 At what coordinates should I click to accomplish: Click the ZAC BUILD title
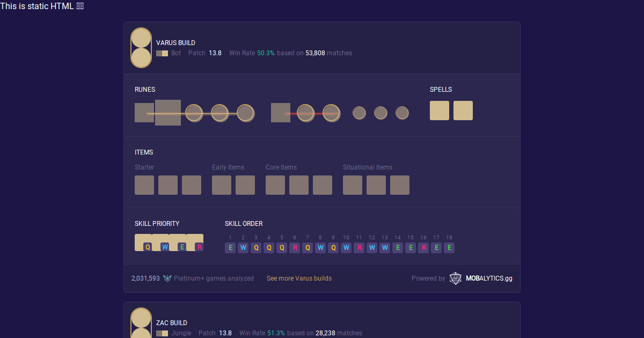[172, 323]
